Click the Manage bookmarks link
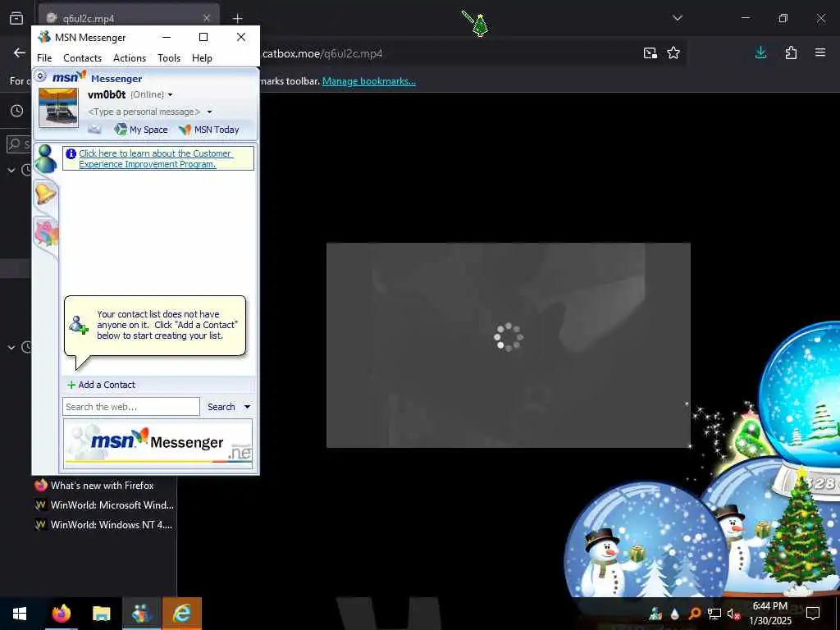840x630 pixels. [368, 81]
